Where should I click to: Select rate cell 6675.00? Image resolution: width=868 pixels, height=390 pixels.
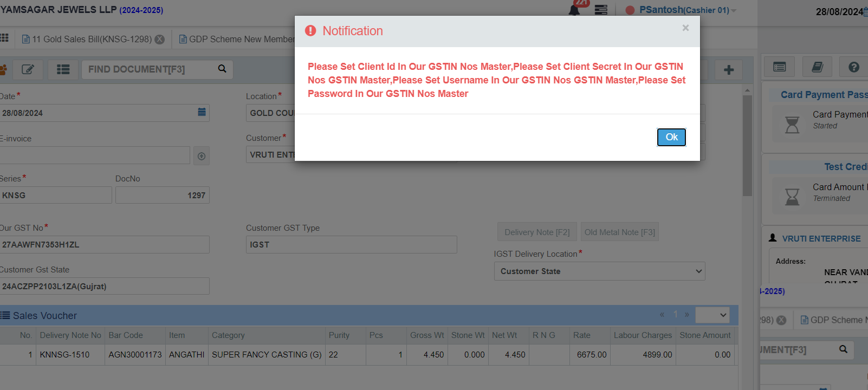tap(590, 355)
